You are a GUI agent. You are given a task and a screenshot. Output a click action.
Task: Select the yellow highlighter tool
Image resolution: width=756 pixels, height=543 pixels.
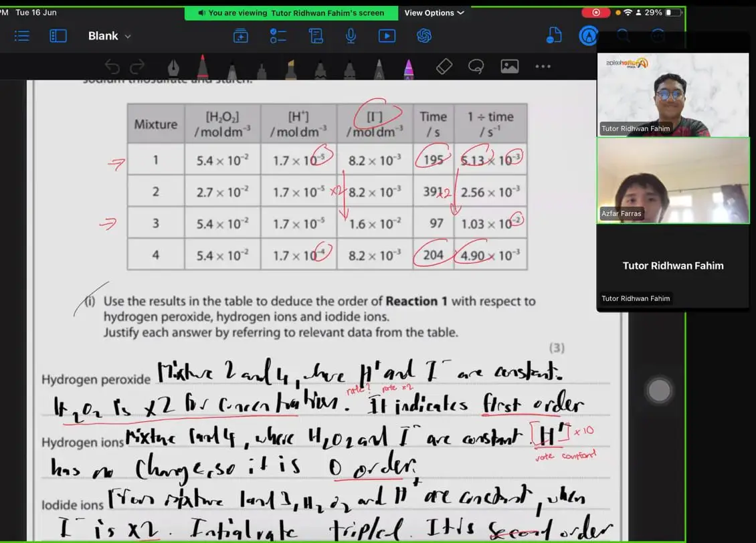[x=290, y=69]
